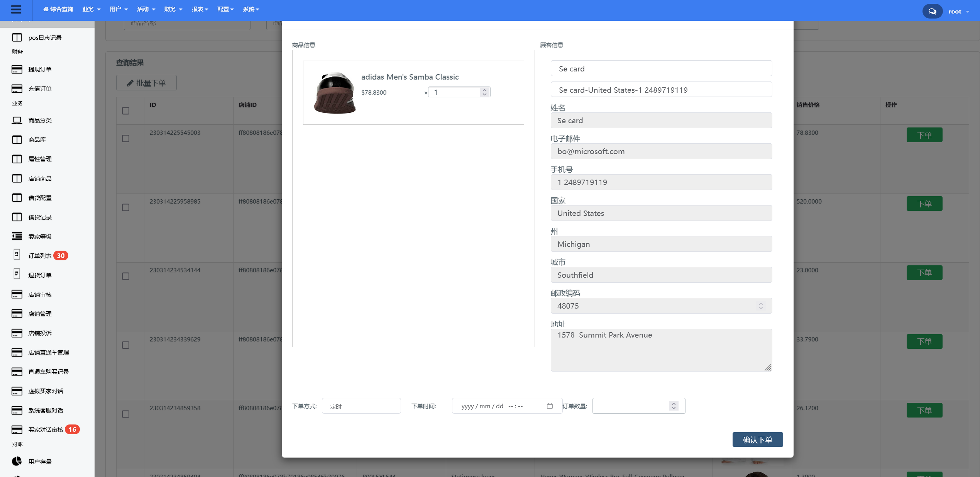Image resolution: width=980 pixels, height=477 pixels.
Task: Open the root user dropdown
Action: point(958,11)
